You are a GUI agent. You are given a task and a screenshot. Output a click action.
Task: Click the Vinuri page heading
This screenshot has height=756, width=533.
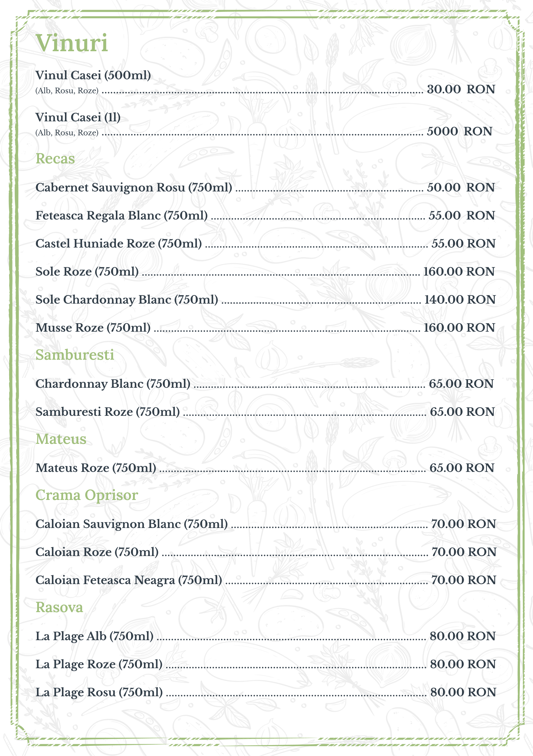click(72, 44)
